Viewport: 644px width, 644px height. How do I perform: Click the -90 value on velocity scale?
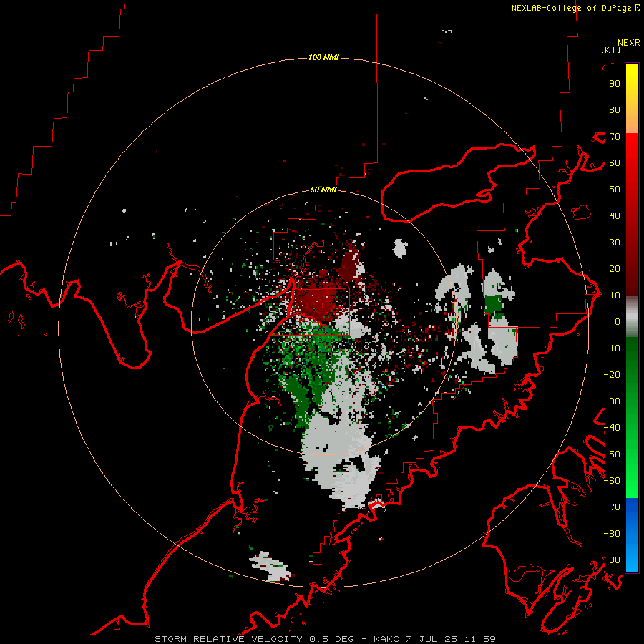pos(612,560)
